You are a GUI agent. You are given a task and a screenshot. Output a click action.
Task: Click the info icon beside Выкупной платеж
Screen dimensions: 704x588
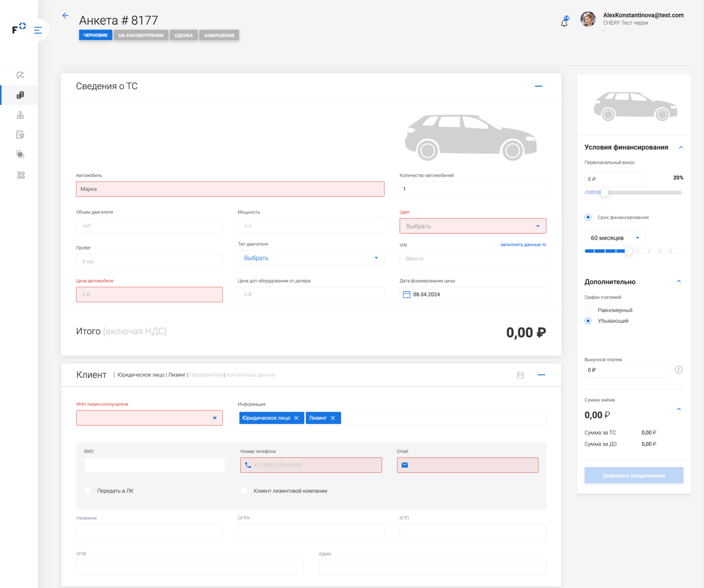[x=678, y=370]
